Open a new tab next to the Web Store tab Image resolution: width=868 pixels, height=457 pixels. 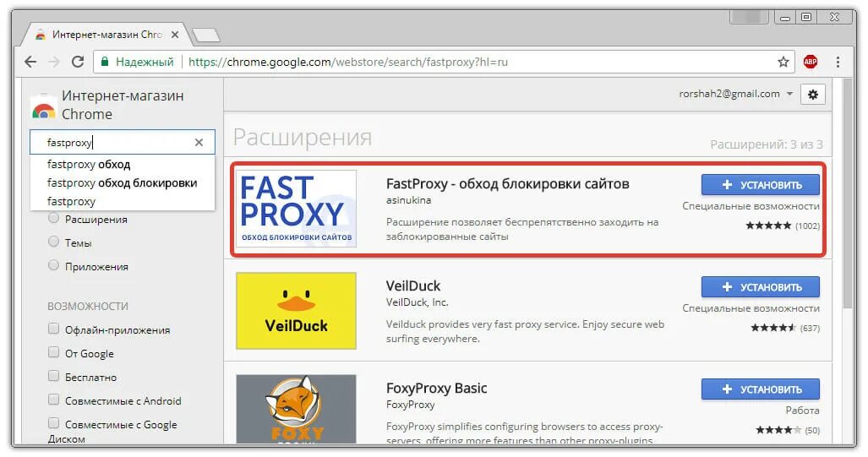click(x=206, y=35)
